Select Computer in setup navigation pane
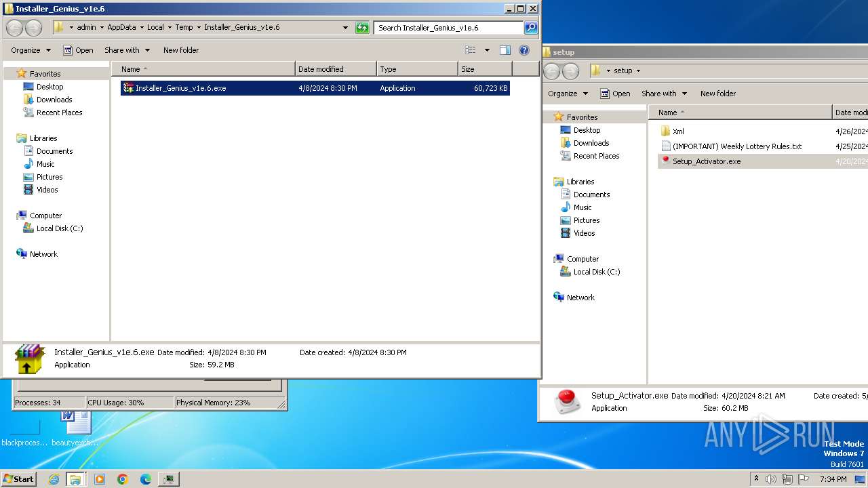Image resolution: width=868 pixels, height=488 pixels. pos(576,259)
